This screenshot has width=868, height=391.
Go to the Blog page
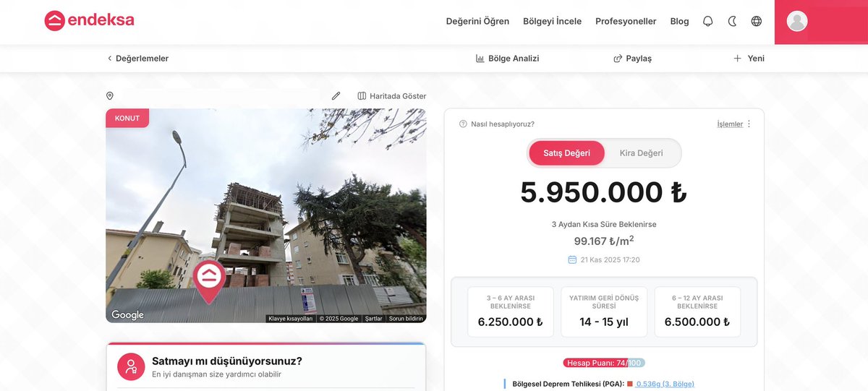coord(679,22)
